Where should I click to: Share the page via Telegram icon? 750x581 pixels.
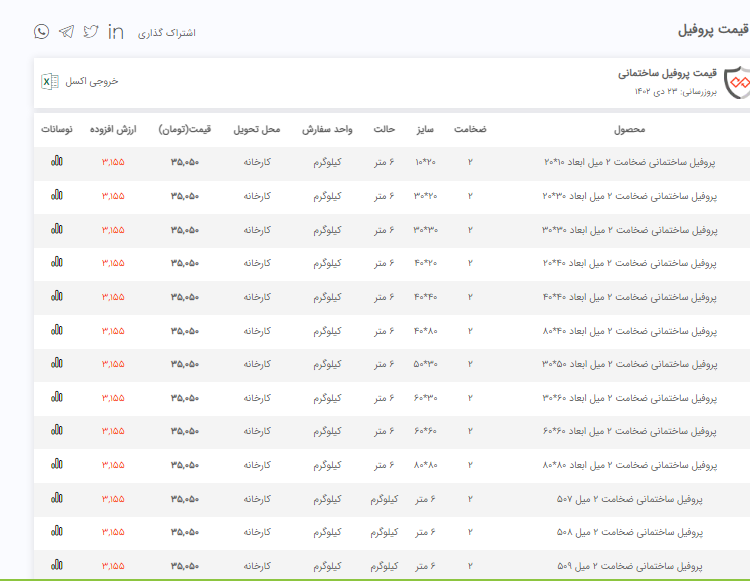pos(66,32)
